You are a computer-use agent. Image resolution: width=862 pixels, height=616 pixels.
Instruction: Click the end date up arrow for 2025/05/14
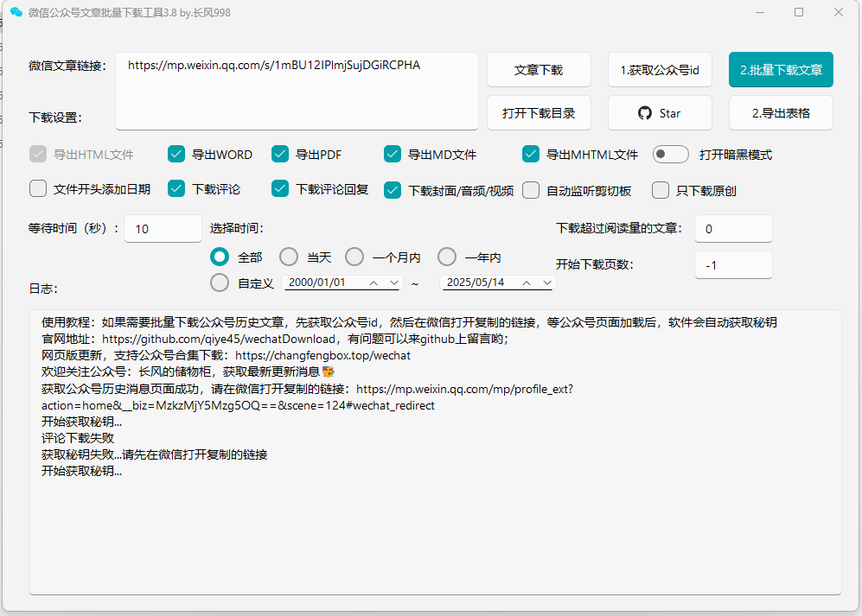pos(527,283)
